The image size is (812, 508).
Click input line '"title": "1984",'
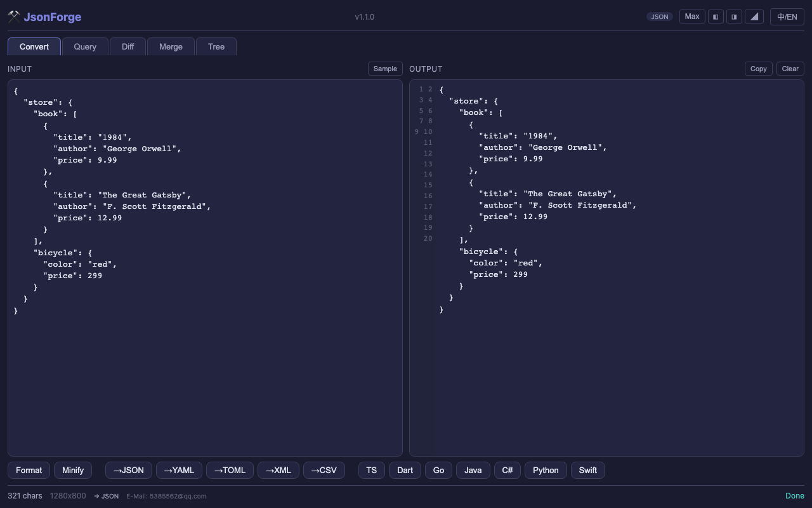click(x=93, y=137)
